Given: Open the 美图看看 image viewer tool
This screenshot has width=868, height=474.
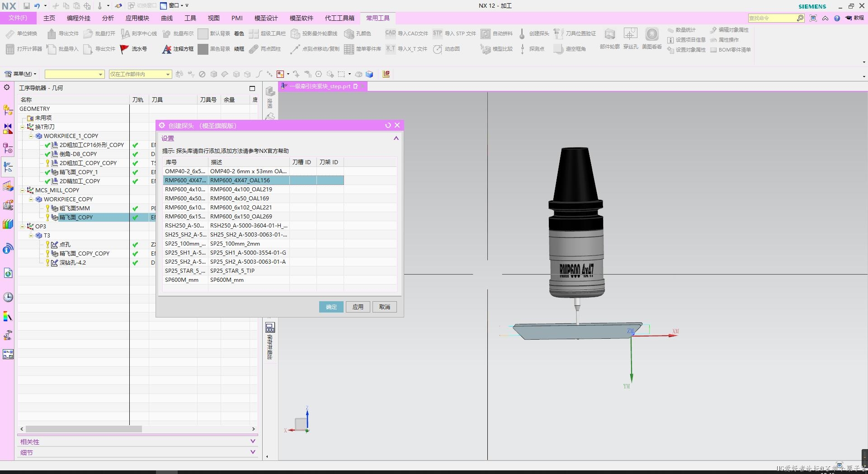Looking at the screenshot, I should tap(651, 39).
